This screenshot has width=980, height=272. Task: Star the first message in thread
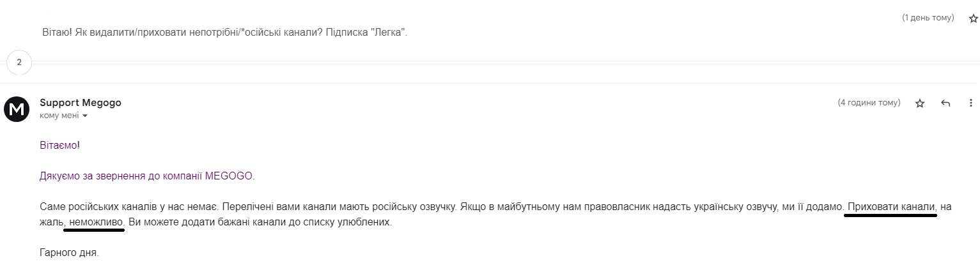click(974, 19)
